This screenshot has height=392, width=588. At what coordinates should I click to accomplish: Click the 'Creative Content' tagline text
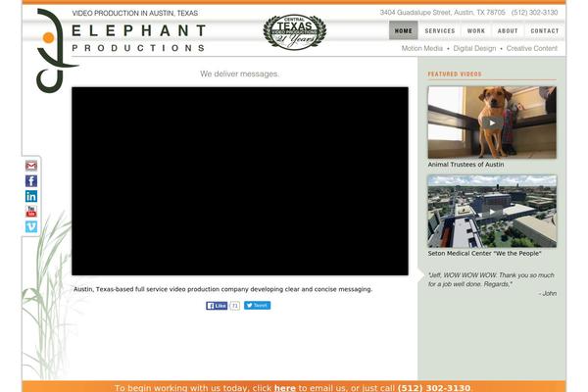point(532,48)
